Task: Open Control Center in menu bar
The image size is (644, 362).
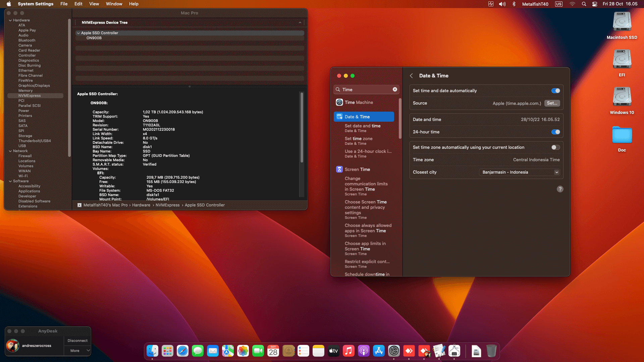Action: click(595, 4)
